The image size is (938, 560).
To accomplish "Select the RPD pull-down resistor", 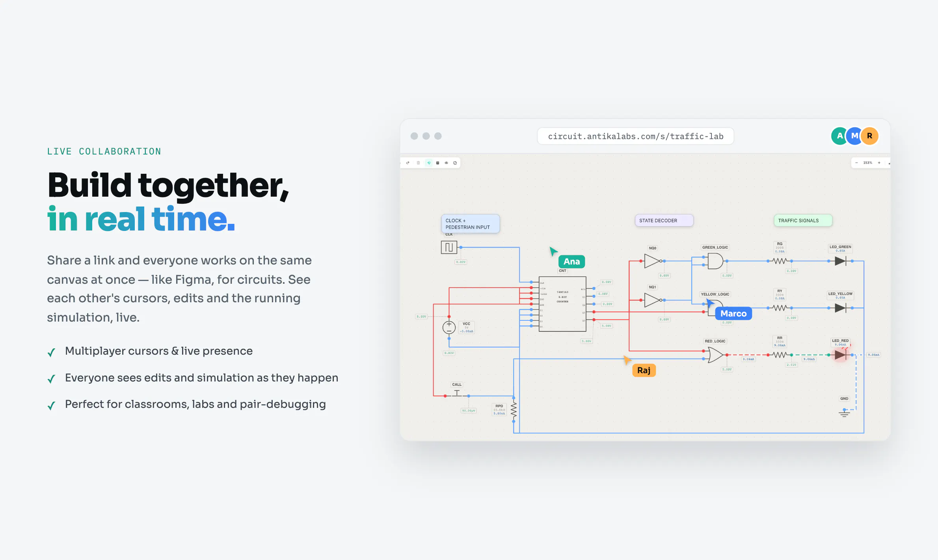I will click(514, 410).
